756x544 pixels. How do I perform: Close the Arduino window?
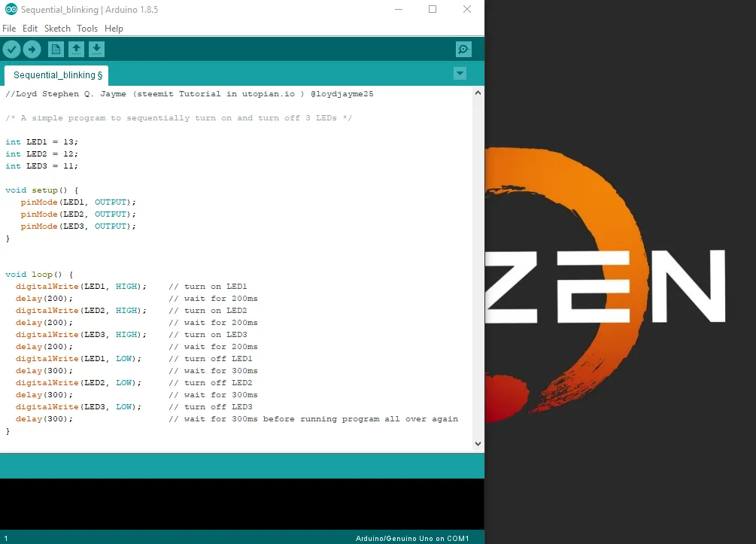[x=466, y=9]
